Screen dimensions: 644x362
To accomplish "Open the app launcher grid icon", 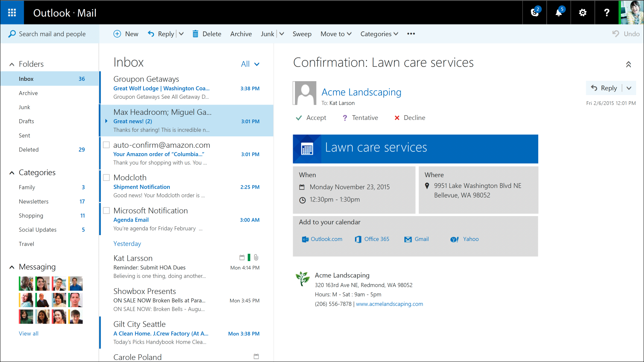I will coord(12,13).
